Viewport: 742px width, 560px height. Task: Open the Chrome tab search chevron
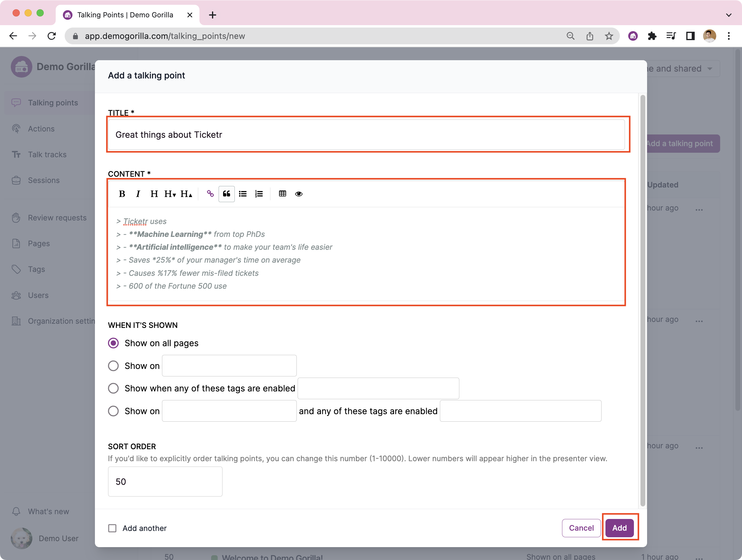tap(728, 15)
